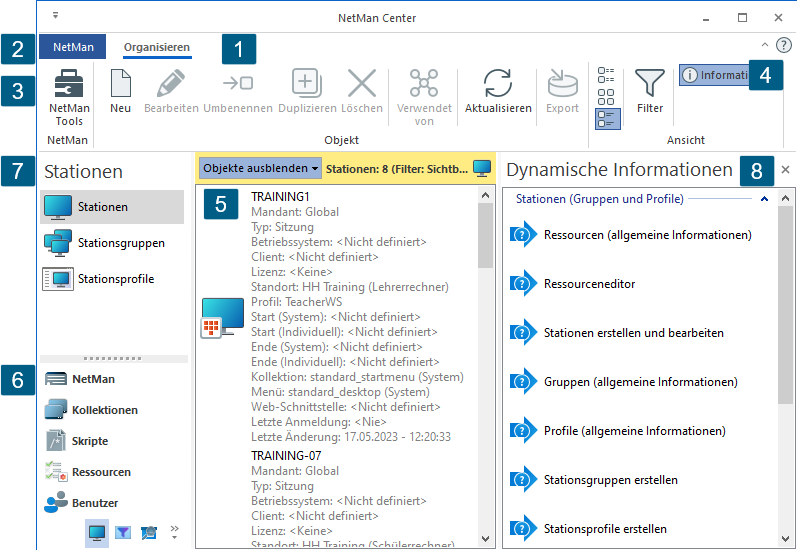The width and height of the screenshot is (797, 550).
Task: Open Gruppen (allgemeine Informationen) link
Action: (640, 382)
